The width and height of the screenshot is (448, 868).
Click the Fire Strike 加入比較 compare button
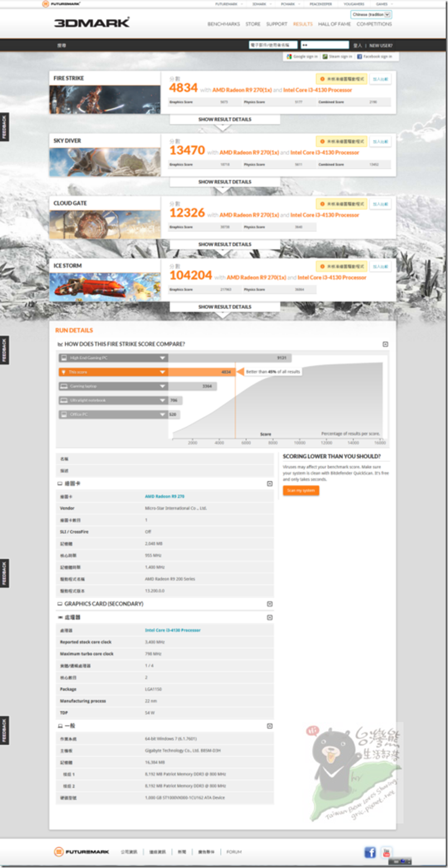click(x=381, y=80)
